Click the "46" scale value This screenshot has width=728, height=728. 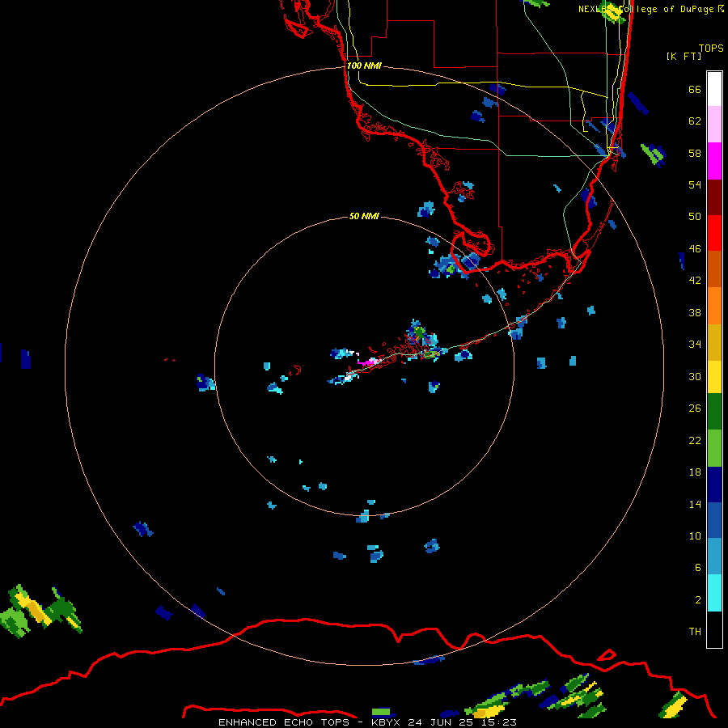click(x=695, y=248)
